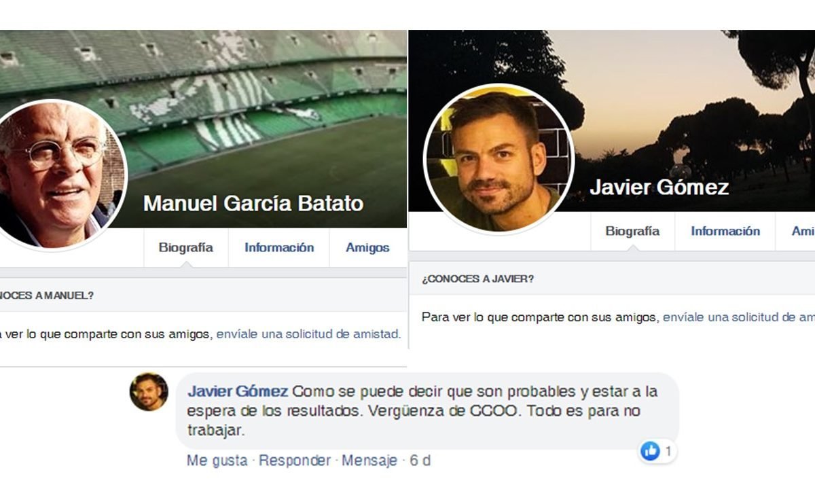Click the blue thumbs-up reaction icon
Image resolution: width=815 pixels, height=504 pixels.
(650, 451)
